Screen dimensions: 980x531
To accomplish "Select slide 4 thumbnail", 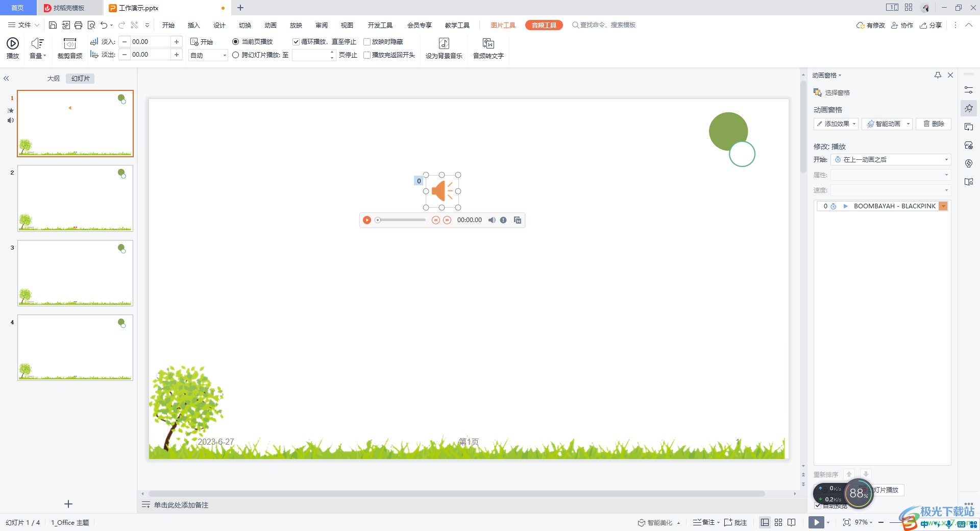I will 76,348.
